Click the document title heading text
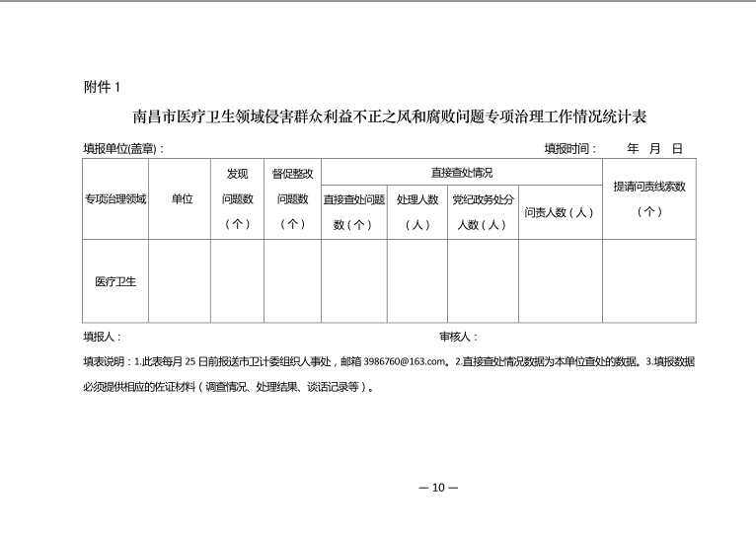756x535 pixels. tap(389, 117)
